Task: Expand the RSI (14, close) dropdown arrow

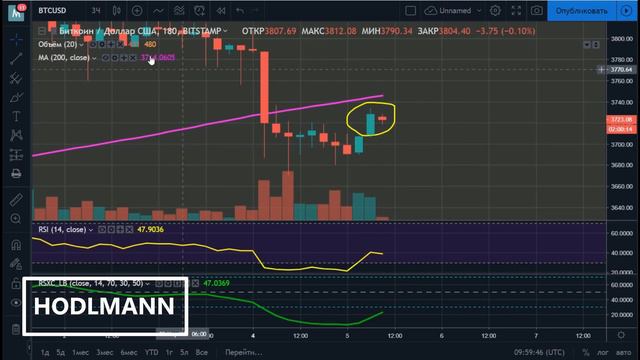Action: (x=91, y=230)
